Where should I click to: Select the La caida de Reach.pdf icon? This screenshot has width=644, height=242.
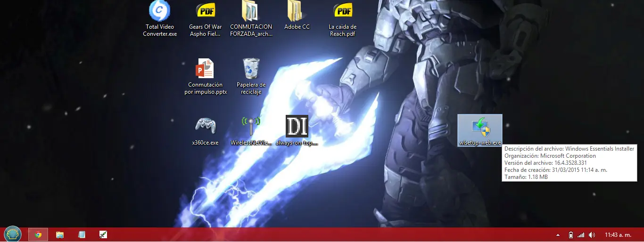[x=343, y=11]
